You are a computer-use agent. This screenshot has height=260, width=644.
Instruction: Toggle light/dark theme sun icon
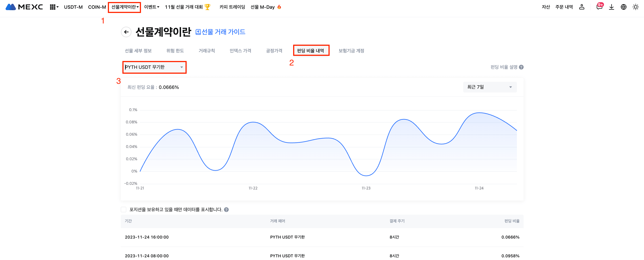point(635,7)
